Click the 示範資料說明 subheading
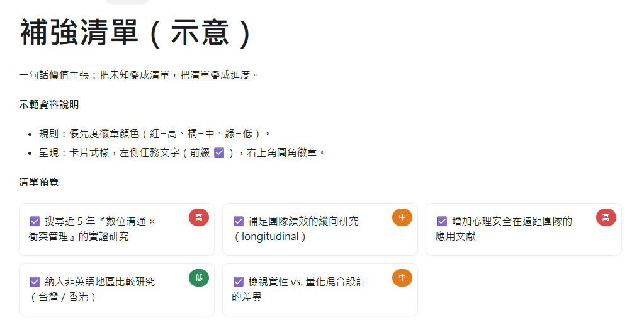 49,105
